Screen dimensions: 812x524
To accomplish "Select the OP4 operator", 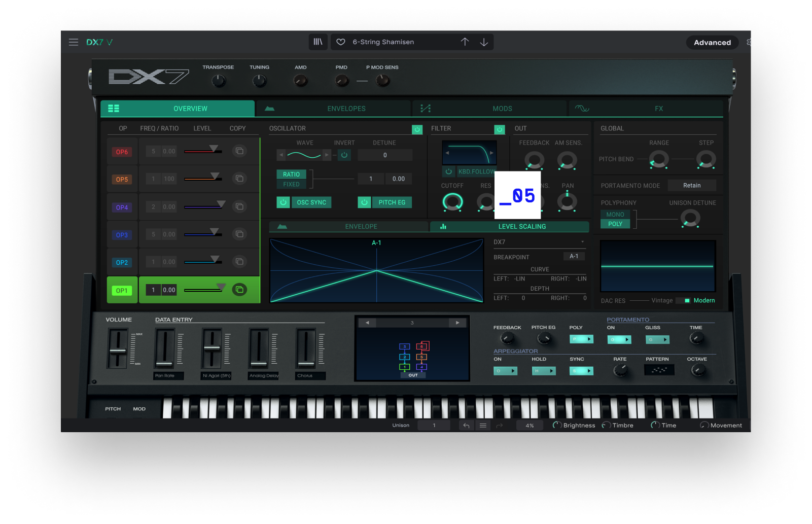I will [122, 207].
